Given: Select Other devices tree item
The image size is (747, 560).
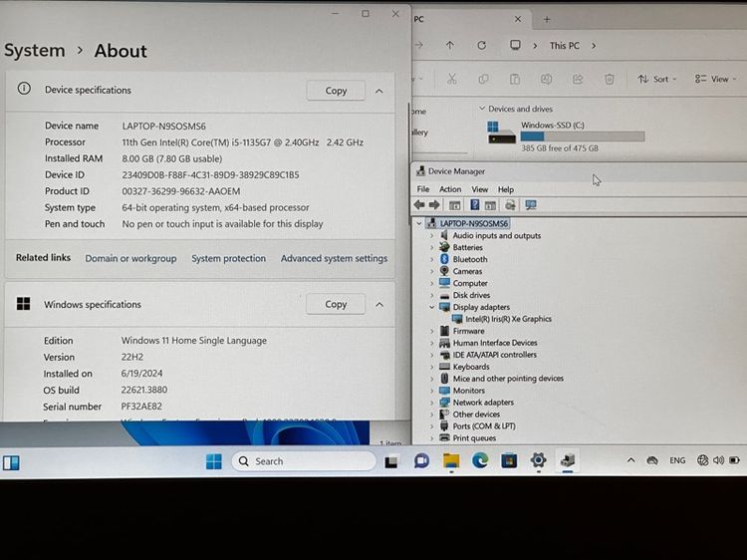Looking at the screenshot, I should 476,415.
